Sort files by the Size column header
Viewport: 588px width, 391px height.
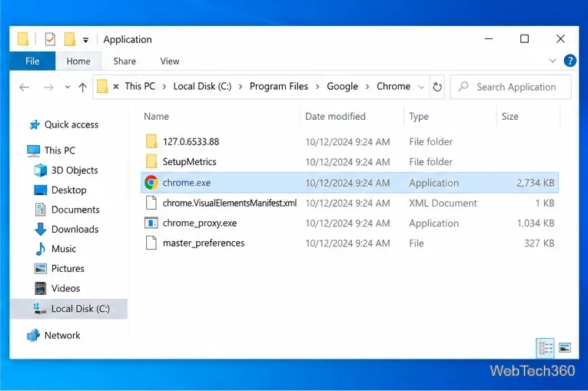[x=510, y=117]
